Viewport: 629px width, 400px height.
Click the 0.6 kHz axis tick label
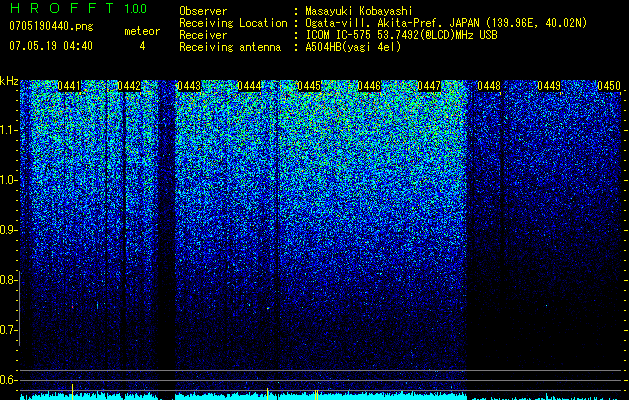9,380
